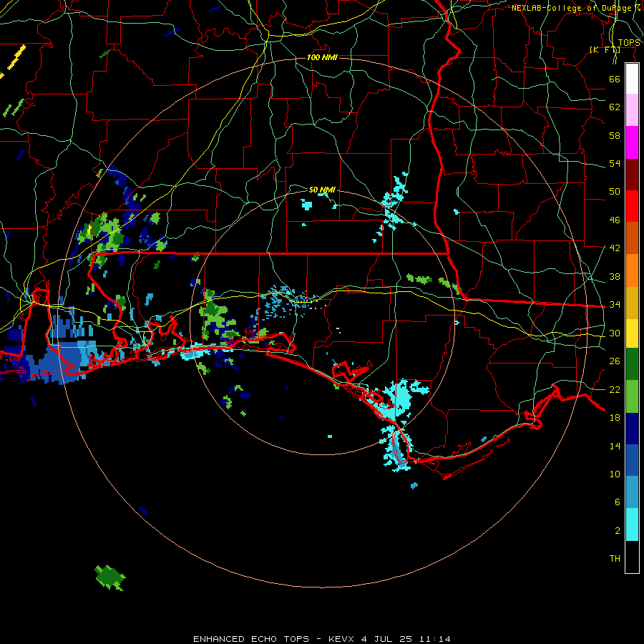Click the legend value "26"
Image resolution: width=644 pixels, height=644 pixels.
click(615, 361)
